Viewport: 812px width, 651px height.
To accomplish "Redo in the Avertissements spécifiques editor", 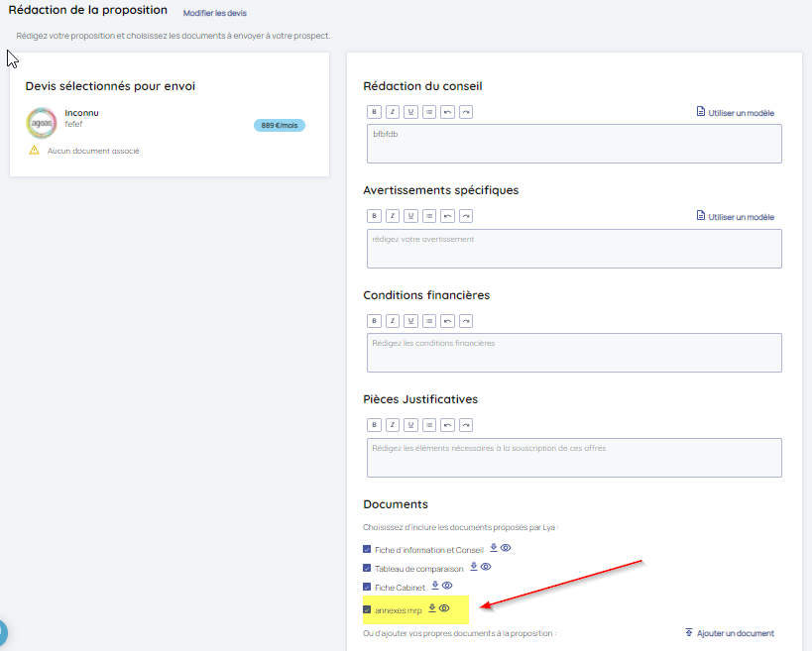I will (x=465, y=216).
